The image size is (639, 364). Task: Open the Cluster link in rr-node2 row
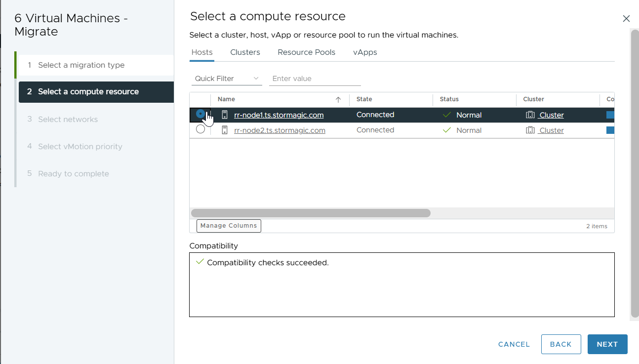[x=552, y=130]
